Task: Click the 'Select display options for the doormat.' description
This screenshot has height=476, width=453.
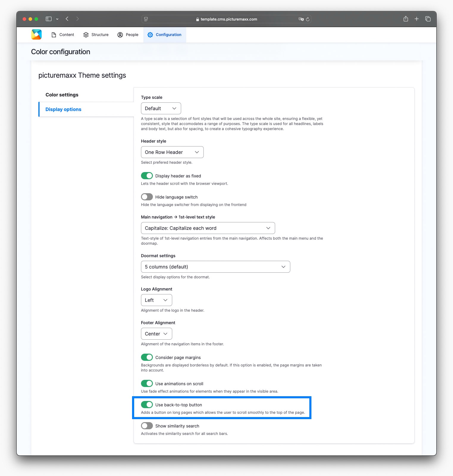Action: [175, 277]
